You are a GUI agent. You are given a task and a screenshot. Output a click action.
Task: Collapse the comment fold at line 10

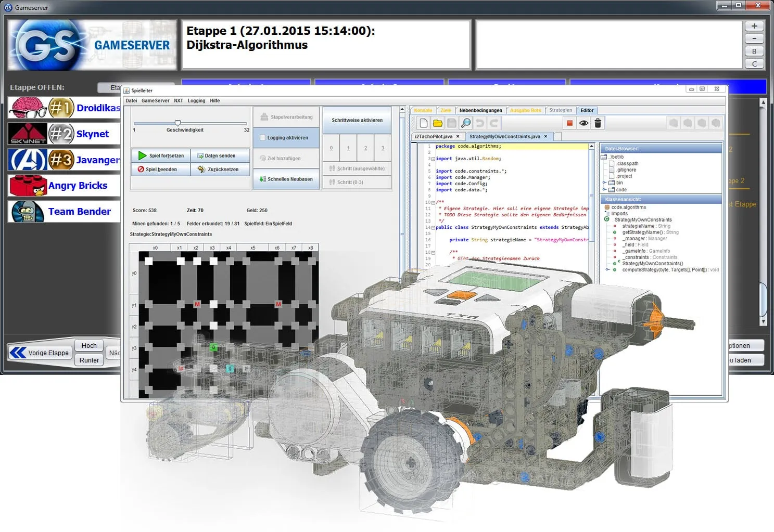[433, 202]
